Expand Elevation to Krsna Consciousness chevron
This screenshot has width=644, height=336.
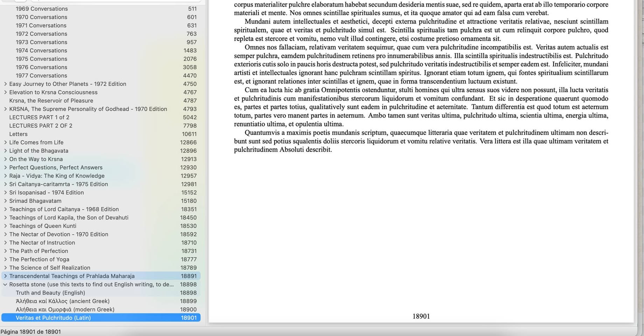tap(5, 92)
